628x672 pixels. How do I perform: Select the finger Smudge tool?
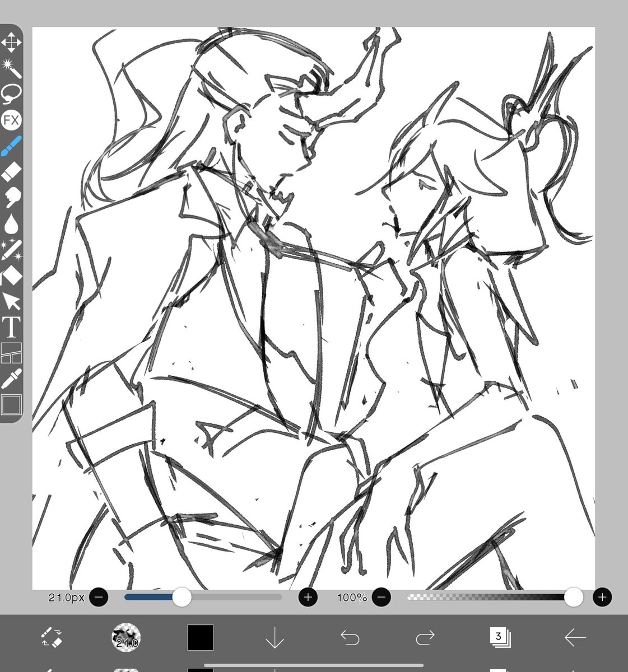pos(12,196)
